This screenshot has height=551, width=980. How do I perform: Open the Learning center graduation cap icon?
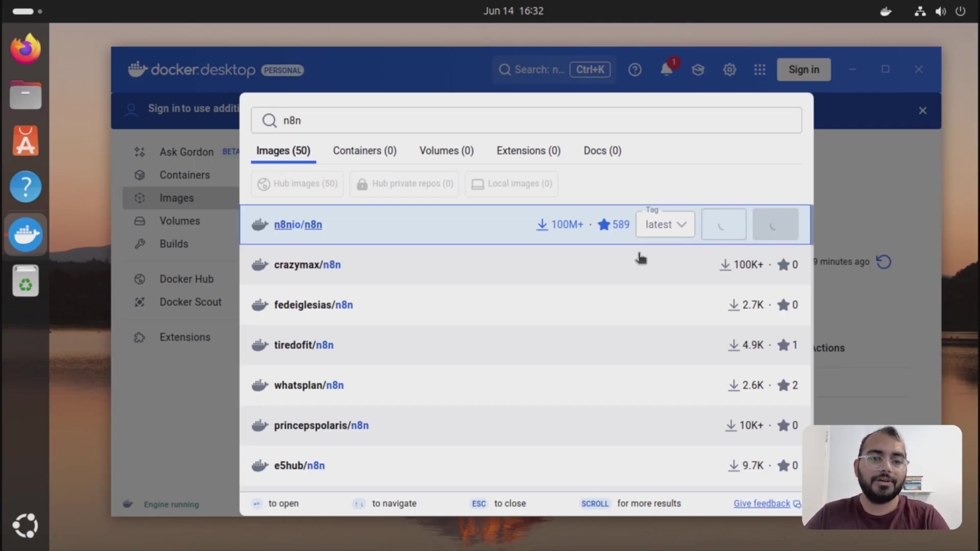(698, 70)
